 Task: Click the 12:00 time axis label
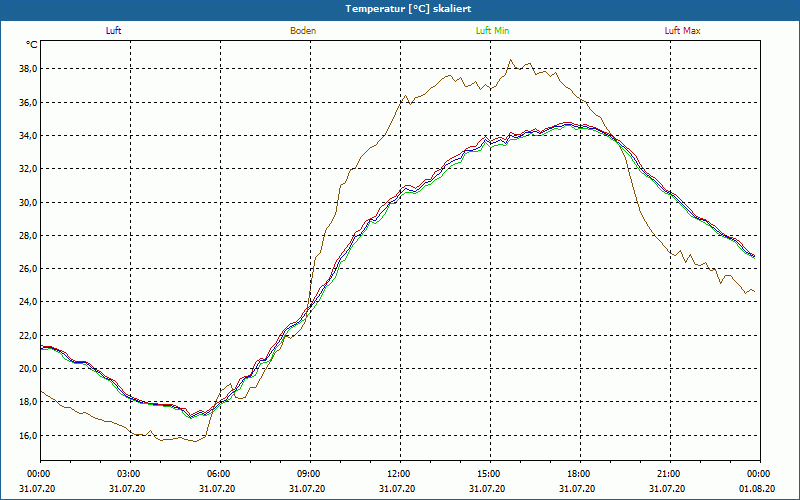pos(400,474)
